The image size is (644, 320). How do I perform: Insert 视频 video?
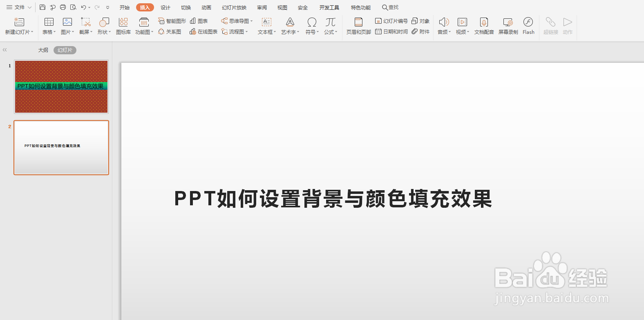463,26
